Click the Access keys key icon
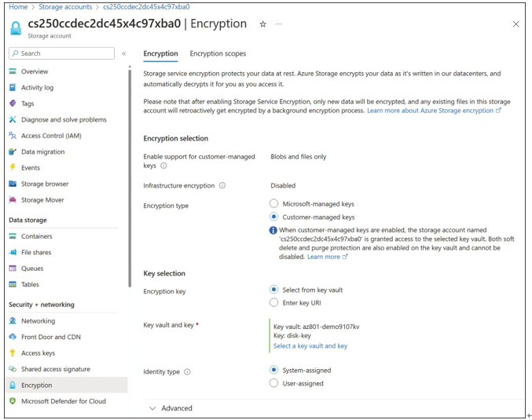Screen dimensions: 532x420 tap(13, 353)
